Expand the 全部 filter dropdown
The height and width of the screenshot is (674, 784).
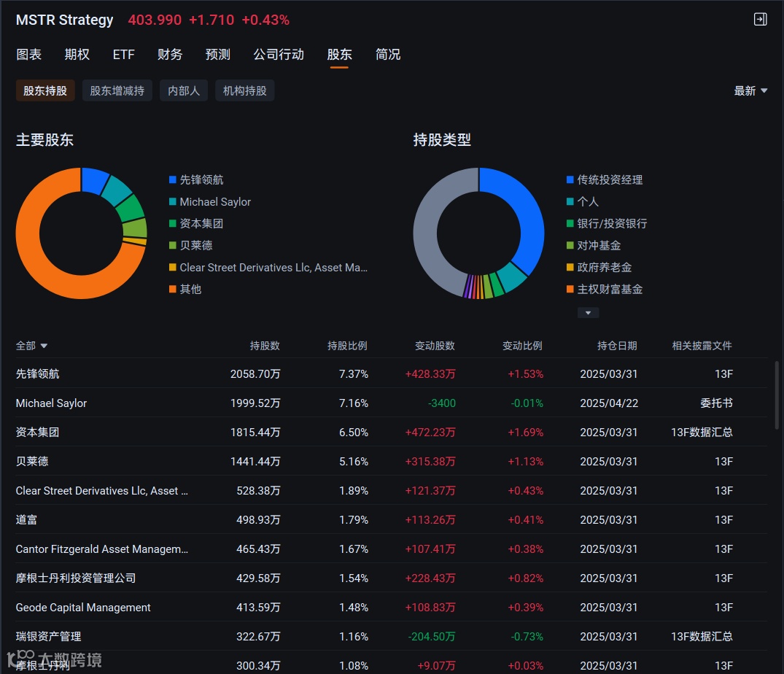pyautogui.click(x=31, y=346)
